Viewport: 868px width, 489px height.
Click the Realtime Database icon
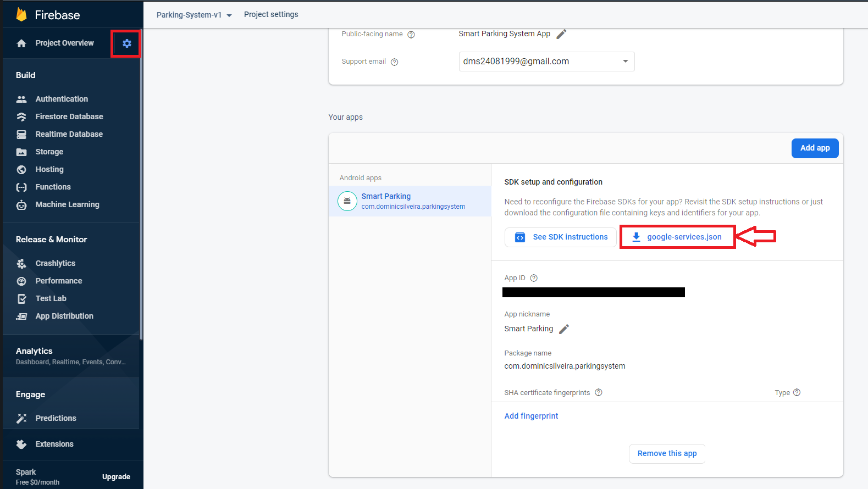pos(21,135)
